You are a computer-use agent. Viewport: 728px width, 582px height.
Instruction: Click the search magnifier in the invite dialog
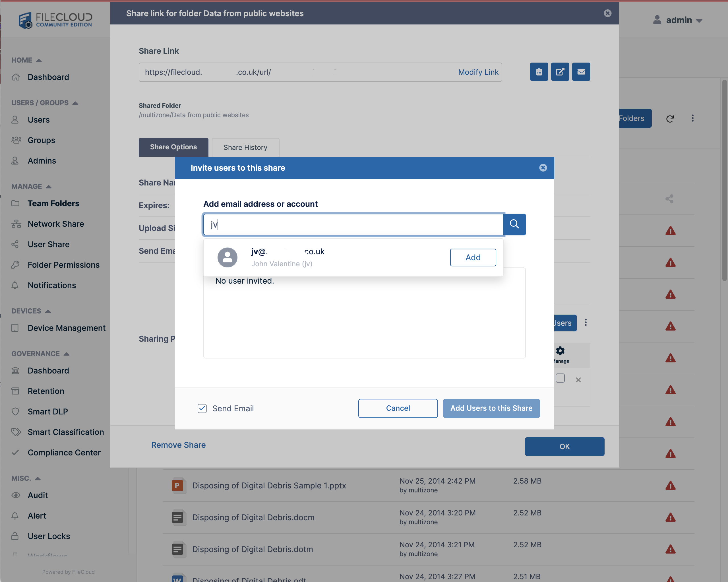point(514,224)
